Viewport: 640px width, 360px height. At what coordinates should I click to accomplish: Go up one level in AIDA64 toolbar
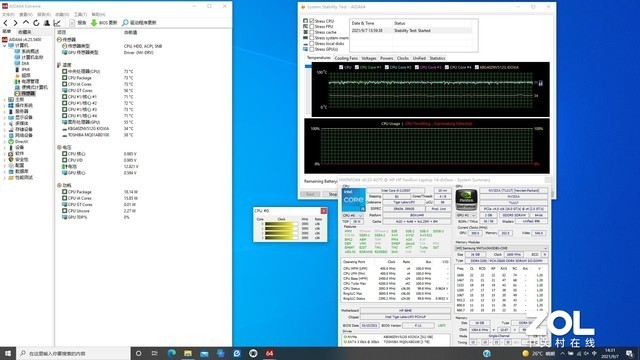pos(26,22)
